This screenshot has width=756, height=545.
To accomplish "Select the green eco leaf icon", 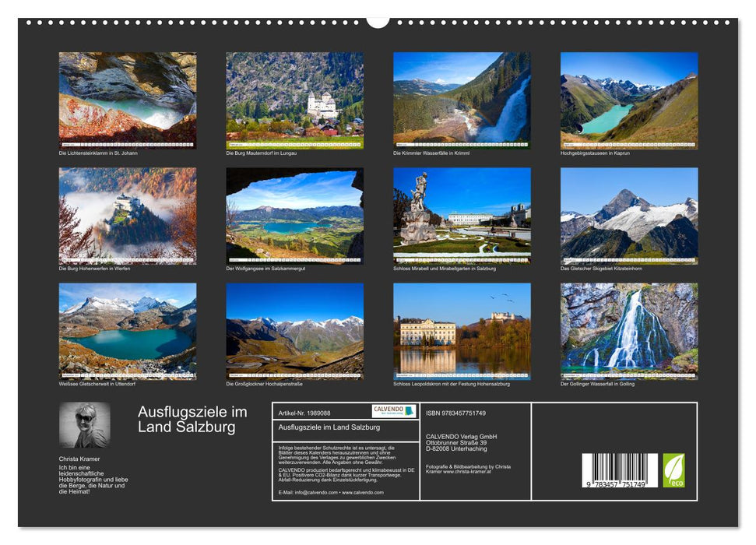I will [673, 469].
